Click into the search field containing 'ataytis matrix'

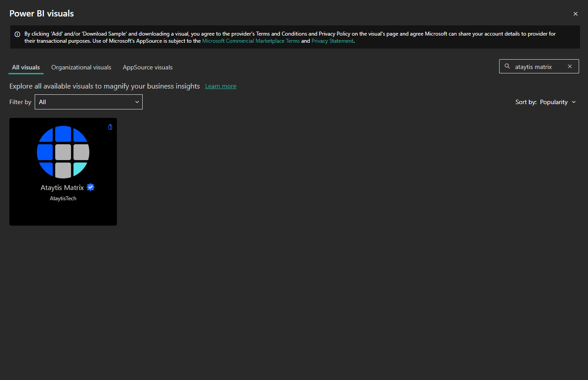click(539, 66)
